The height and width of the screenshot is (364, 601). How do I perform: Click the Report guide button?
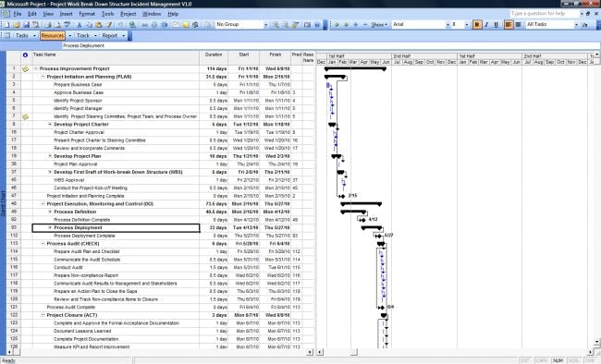[110, 36]
